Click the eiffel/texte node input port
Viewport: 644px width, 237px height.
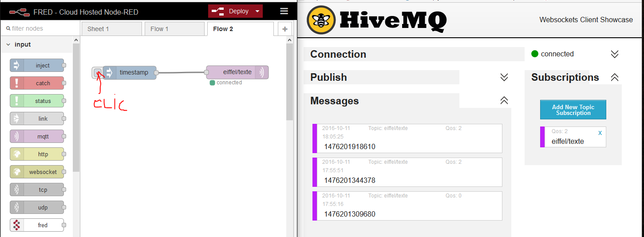coord(206,72)
